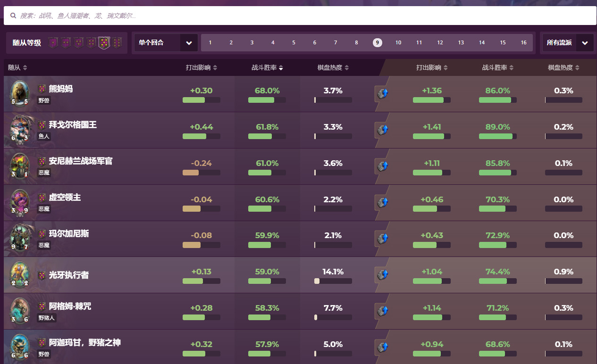Click the golden upgrade icon in 玛尔加尼斯 row
The width and height of the screenshot is (597, 364).
pos(382,239)
